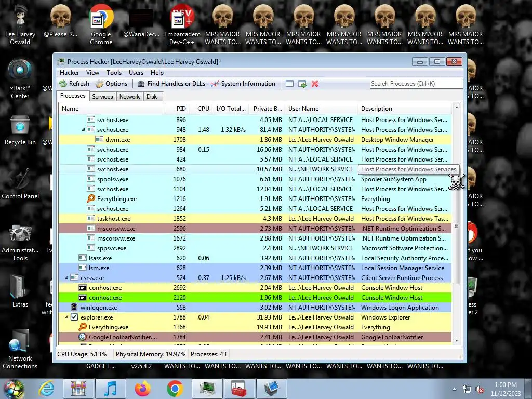Open the View menu
532x399 pixels.
tap(92, 73)
